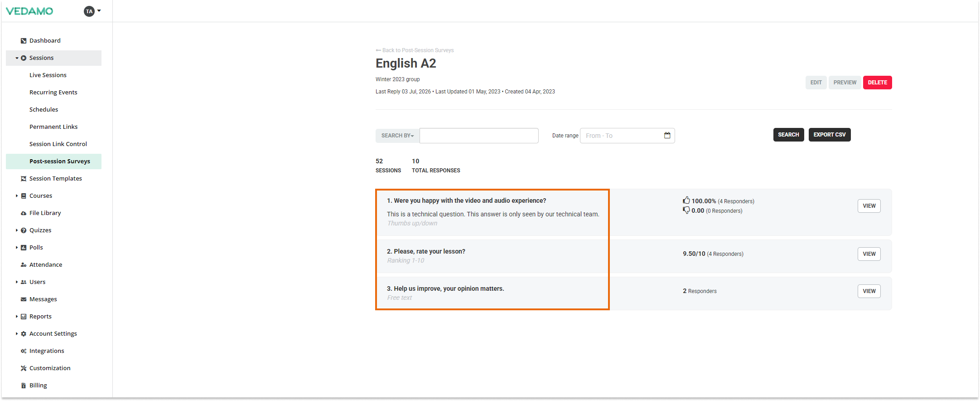The width and height of the screenshot is (980, 401).
Task: Expand the Reports section arrow
Action: pos(17,317)
